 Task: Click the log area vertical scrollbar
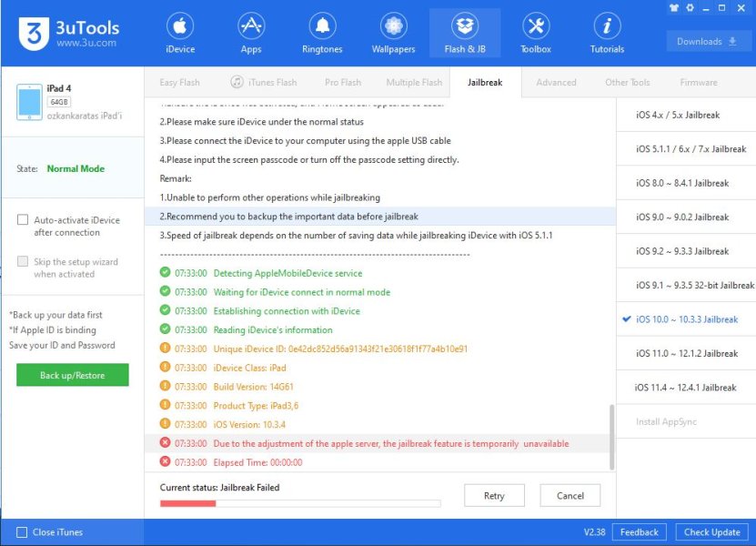point(611,437)
